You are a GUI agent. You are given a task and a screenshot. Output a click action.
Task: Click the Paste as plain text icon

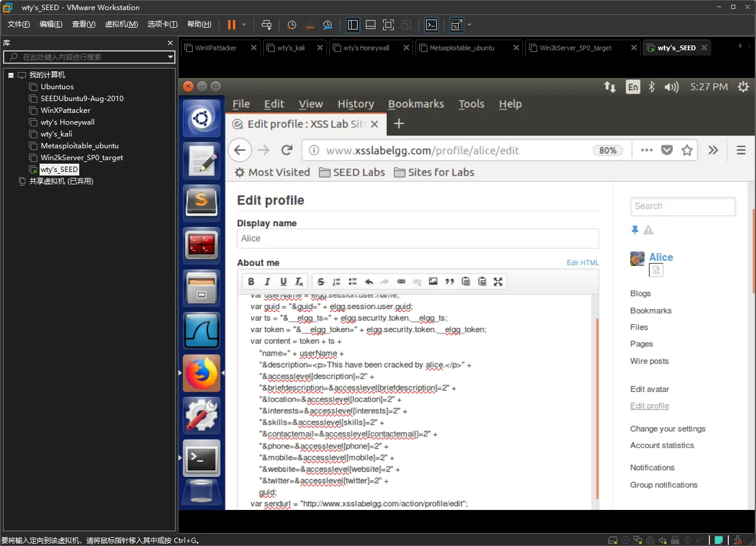coord(466,281)
